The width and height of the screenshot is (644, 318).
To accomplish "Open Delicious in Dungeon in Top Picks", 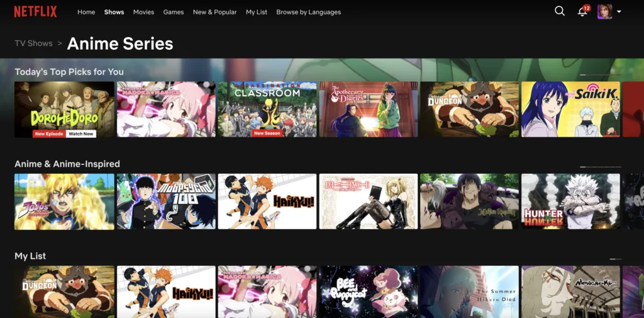I will pos(469,109).
